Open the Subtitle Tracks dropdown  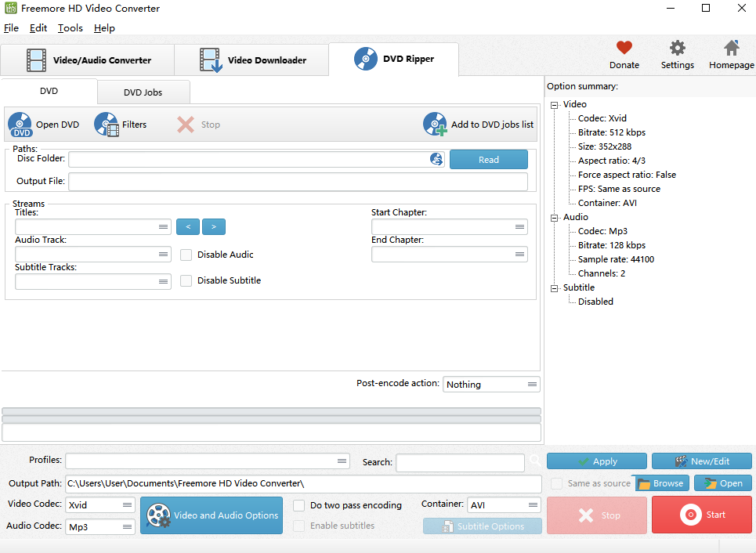(93, 281)
